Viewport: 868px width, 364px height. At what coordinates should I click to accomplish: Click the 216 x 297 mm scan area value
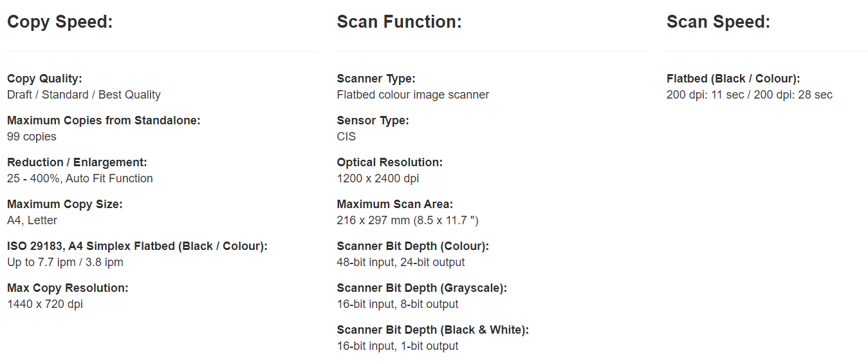407,220
